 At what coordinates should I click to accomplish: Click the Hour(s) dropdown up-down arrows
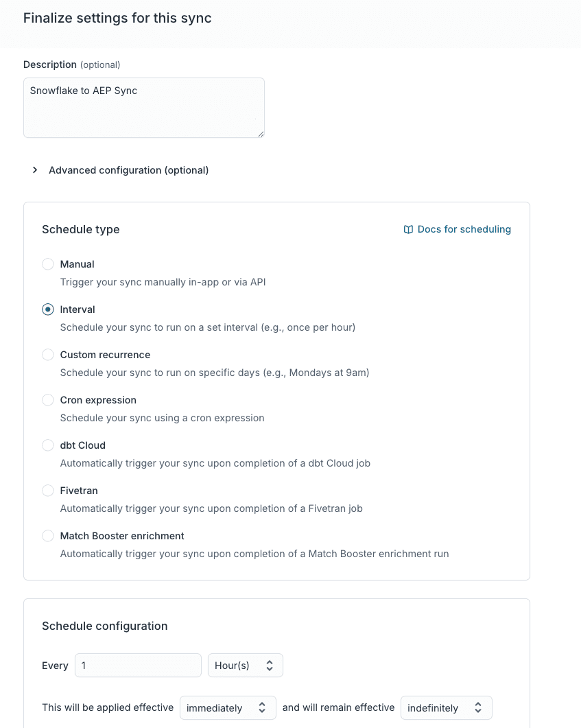pos(270,666)
